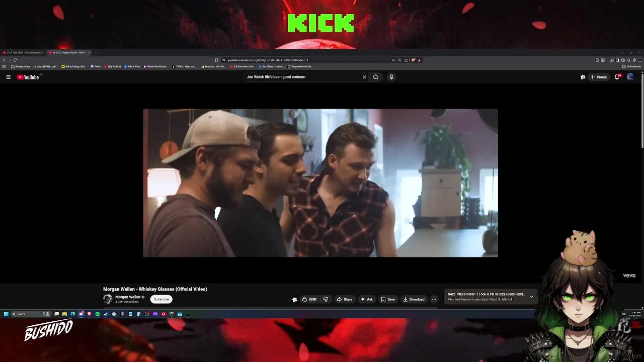Dislike the video with thumbs down
Image resolution: width=644 pixels, height=362 pixels.
tap(326, 299)
